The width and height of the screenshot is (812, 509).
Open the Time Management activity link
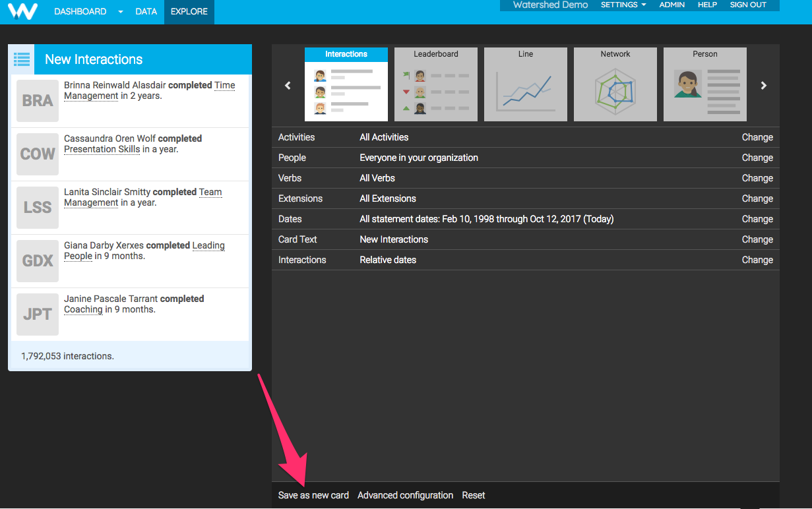224,85
